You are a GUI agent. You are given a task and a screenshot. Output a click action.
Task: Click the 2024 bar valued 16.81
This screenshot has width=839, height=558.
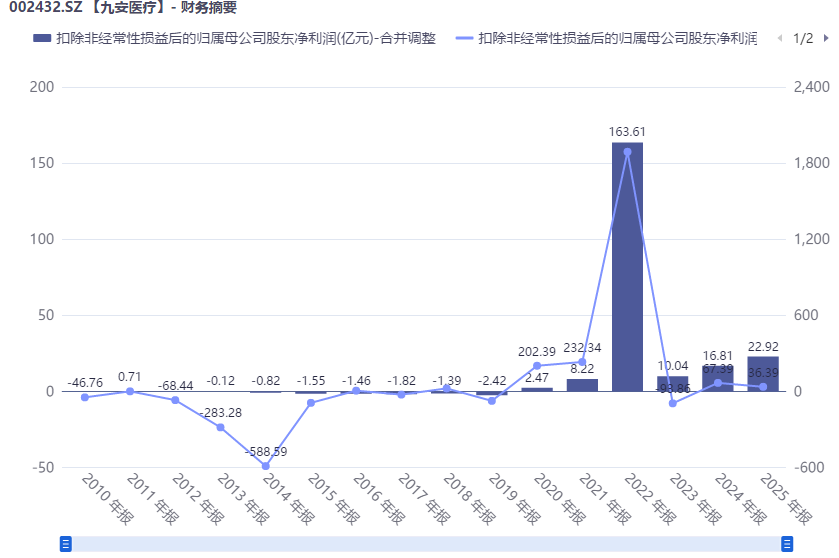pyautogui.click(x=718, y=378)
